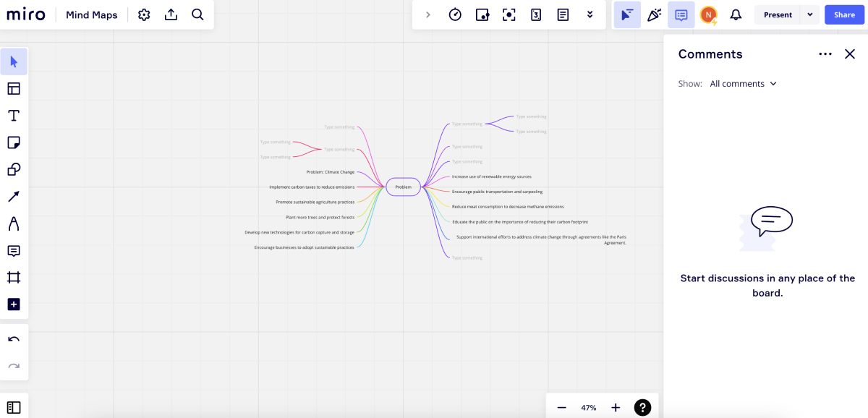Open more tools plus button
This screenshot has width=868, height=418.
click(x=14, y=304)
